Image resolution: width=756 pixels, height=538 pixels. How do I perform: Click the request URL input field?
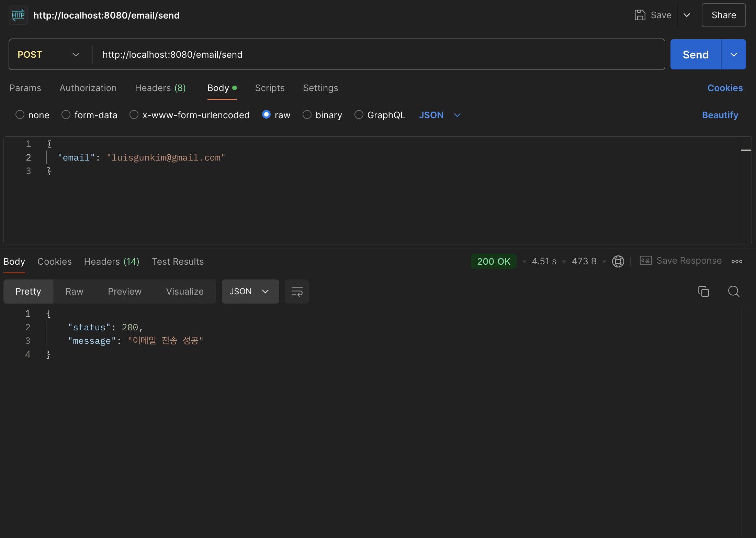point(378,55)
